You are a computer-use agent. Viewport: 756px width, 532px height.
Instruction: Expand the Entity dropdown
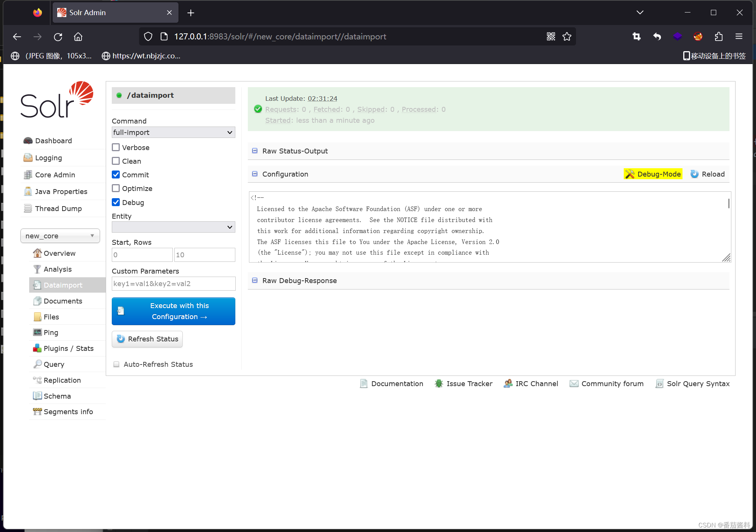173,227
